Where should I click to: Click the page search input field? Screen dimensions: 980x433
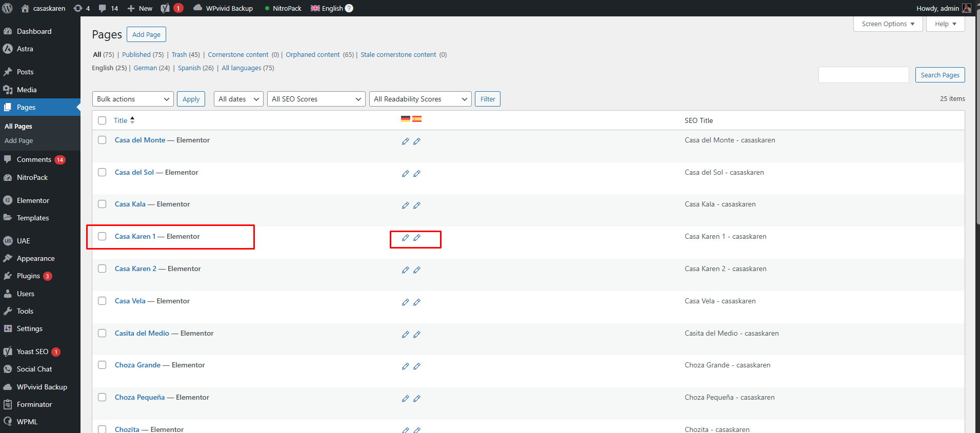[x=864, y=75]
